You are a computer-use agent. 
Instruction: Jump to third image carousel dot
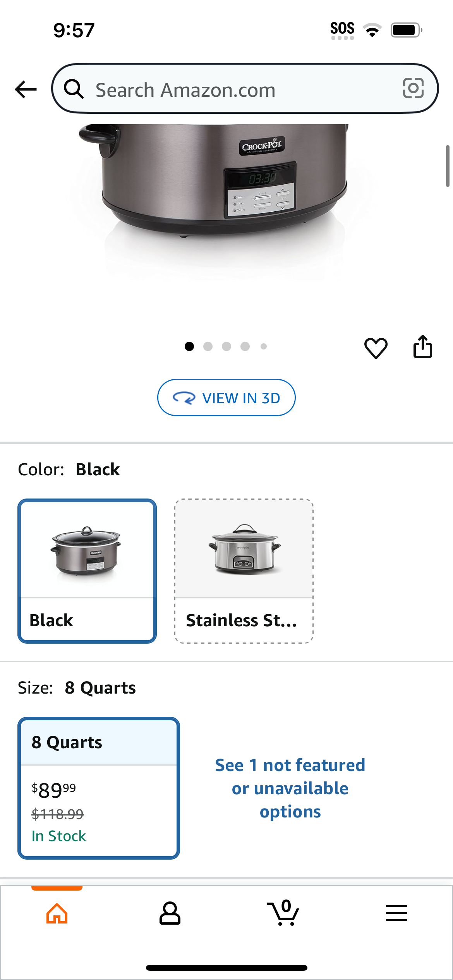[226, 346]
